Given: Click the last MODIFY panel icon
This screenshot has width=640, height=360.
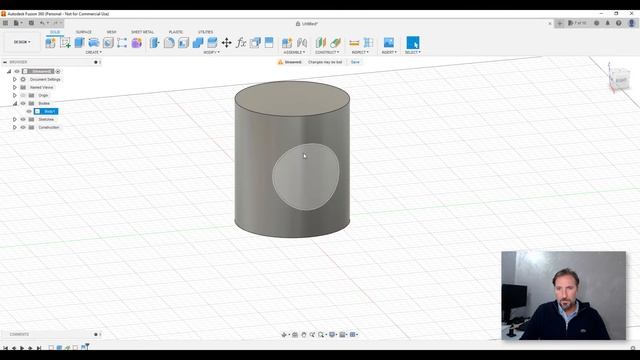Looking at the screenshot, I should pos(269,43).
